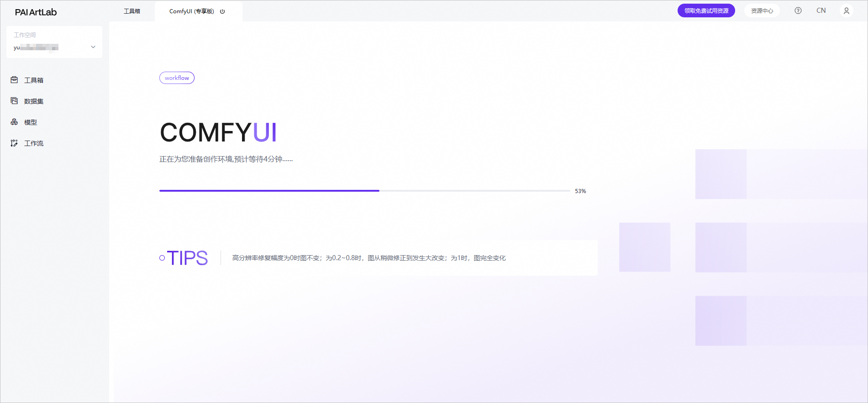Switch to the 工具箱 tab at top
This screenshot has height=403, width=868.
pyautogui.click(x=132, y=11)
